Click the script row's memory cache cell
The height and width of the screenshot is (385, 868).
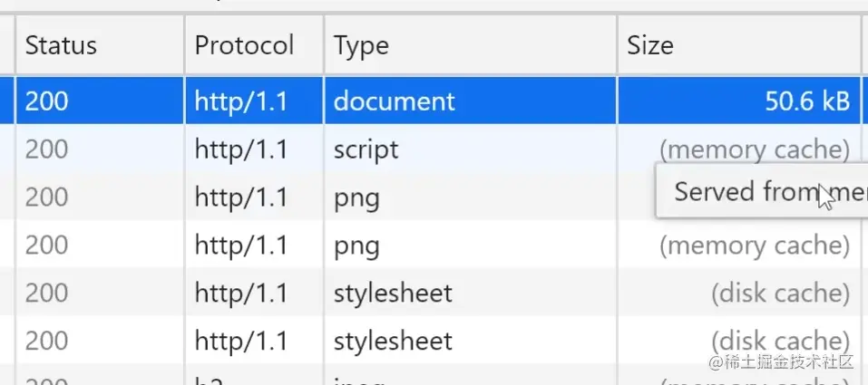click(x=754, y=149)
